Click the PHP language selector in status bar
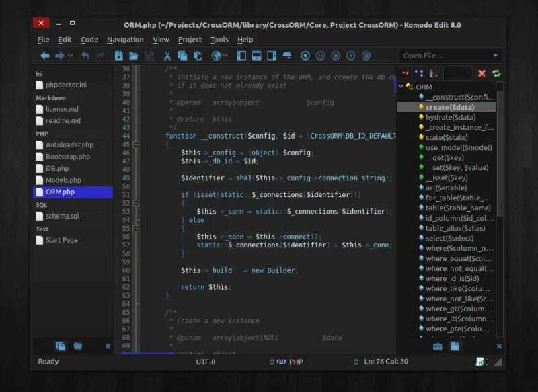The height and width of the screenshot is (392, 538). click(x=291, y=362)
